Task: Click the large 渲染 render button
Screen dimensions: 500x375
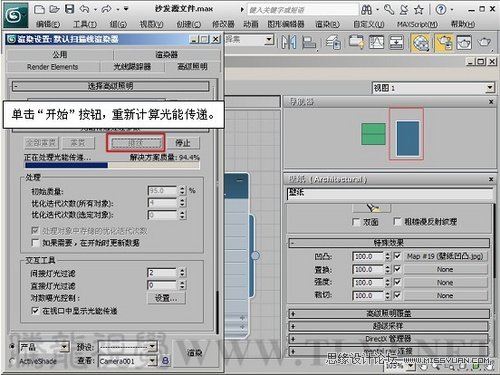Action: [195, 353]
